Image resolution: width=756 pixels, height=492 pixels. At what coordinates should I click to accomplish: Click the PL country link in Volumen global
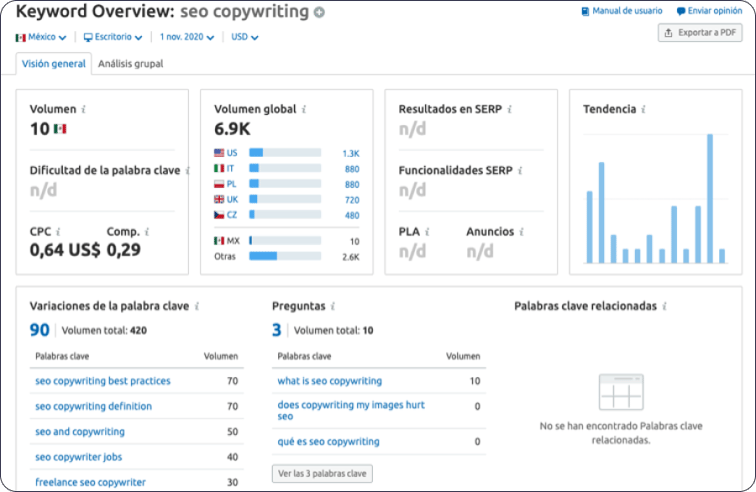click(x=231, y=184)
